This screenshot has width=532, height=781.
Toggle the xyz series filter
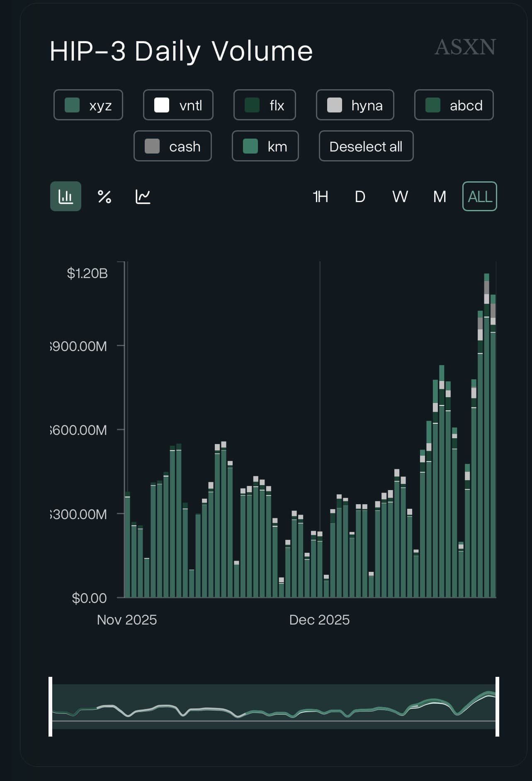[x=88, y=105]
